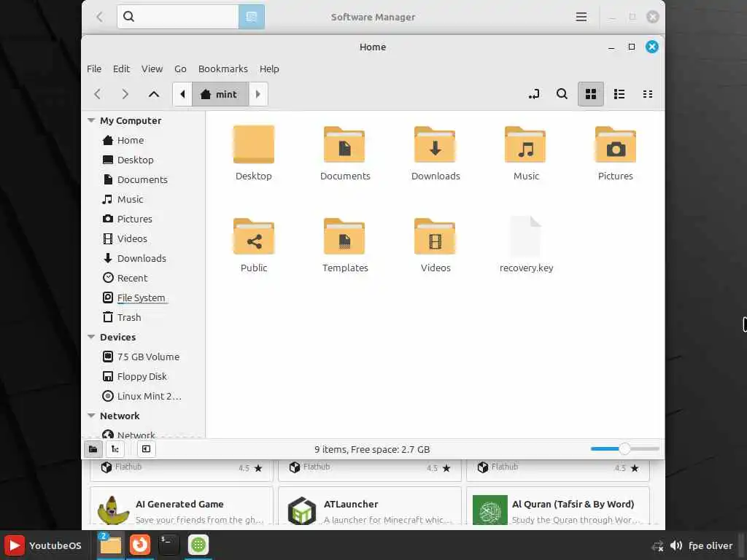The width and height of the screenshot is (747, 560).
Task: Open the Desktop folder icon in file pane
Action: (253, 144)
